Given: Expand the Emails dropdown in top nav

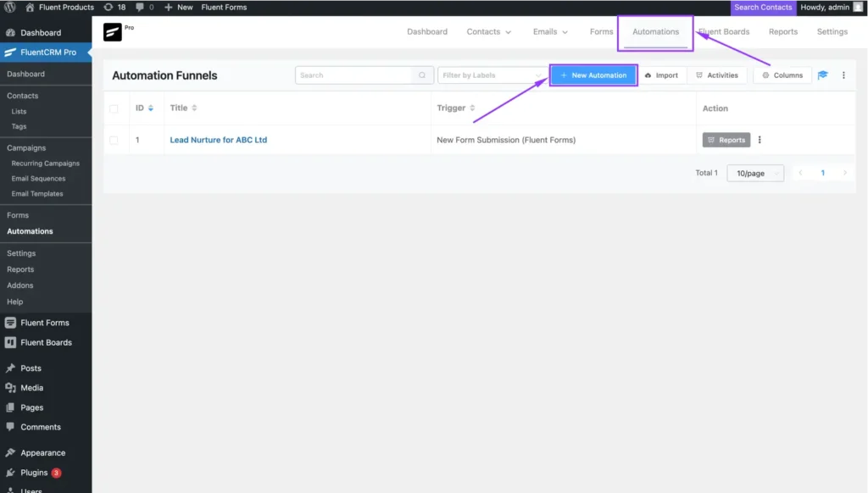Looking at the screenshot, I should click(x=550, y=32).
